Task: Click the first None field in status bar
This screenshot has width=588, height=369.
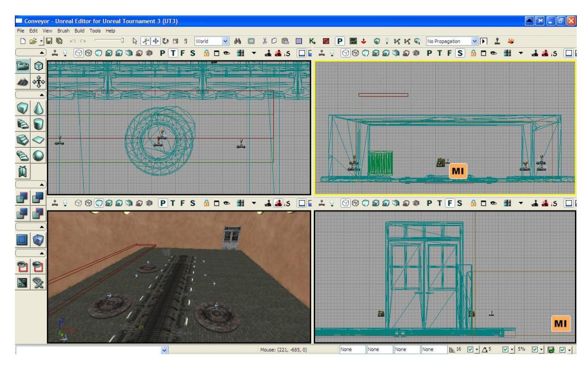Action: (x=352, y=349)
